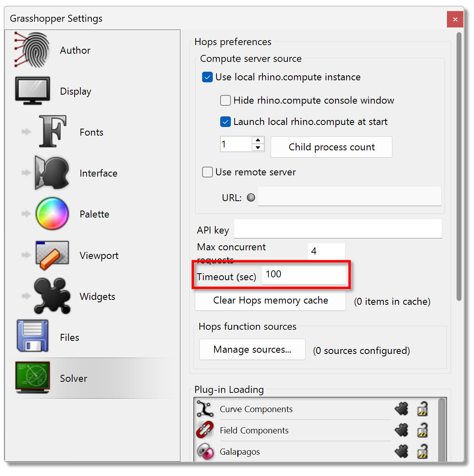Switch to the Author settings category
Viewport: 474px width, 476px height.
click(x=75, y=50)
